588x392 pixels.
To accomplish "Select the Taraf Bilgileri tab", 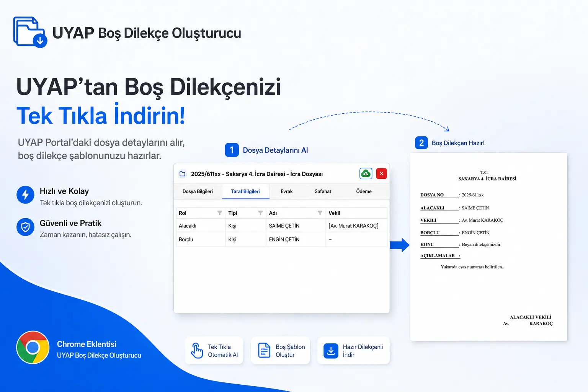I will click(245, 191).
